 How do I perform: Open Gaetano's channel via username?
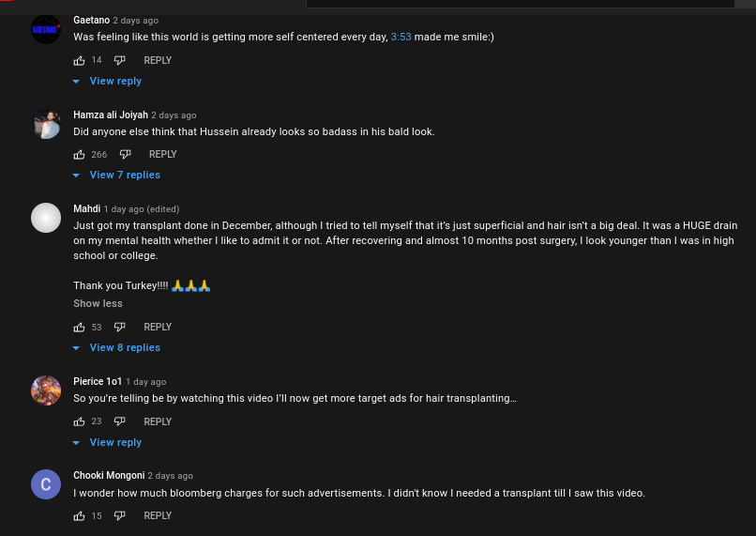92,20
